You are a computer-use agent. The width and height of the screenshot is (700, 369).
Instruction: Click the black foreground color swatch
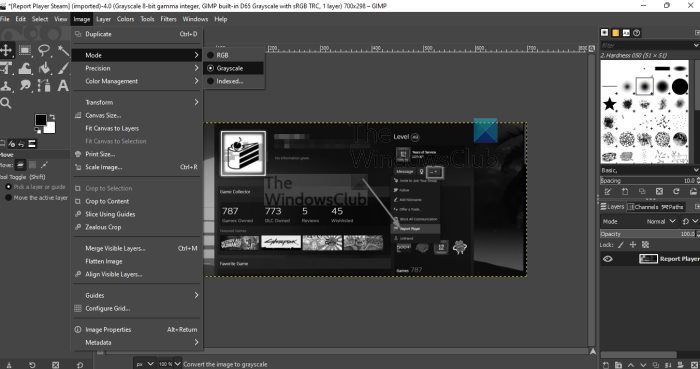coord(41,120)
